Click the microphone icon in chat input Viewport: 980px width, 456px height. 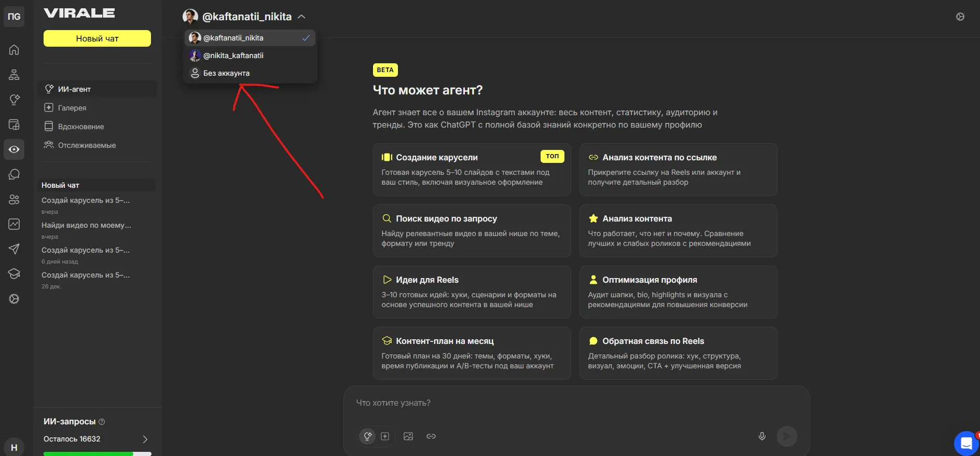(x=762, y=436)
